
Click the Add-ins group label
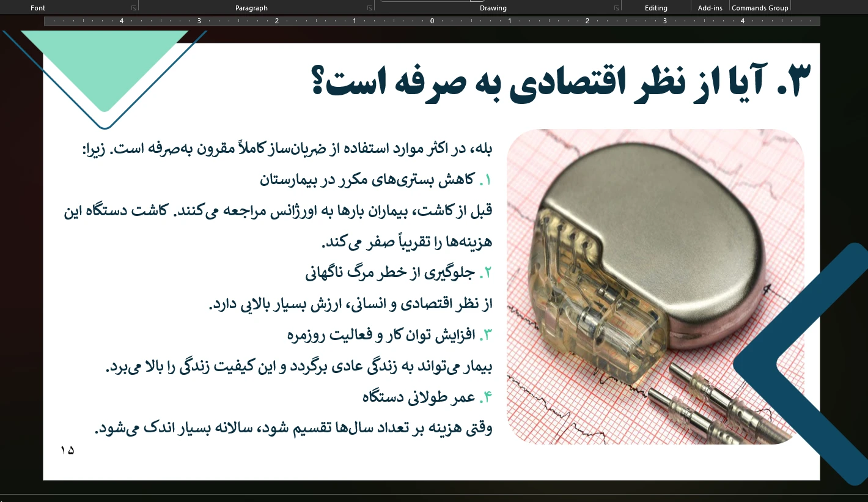tap(710, 8)
